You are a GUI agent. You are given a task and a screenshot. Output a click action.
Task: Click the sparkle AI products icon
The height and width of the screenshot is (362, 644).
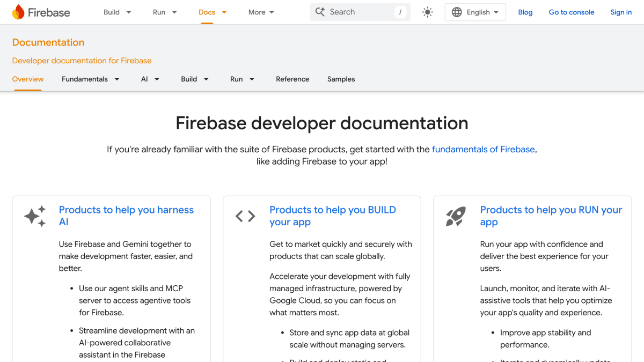pyautogui.click(x=35, y=216)
